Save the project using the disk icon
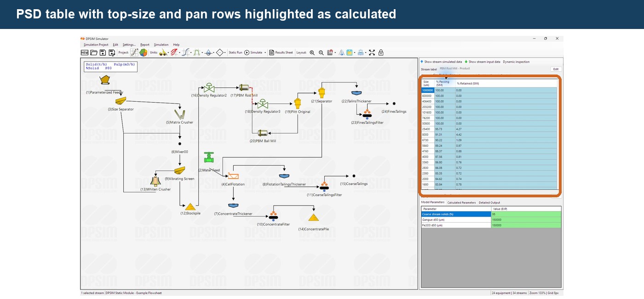Viewport: 644px width, 299px height. coord(103,52)
